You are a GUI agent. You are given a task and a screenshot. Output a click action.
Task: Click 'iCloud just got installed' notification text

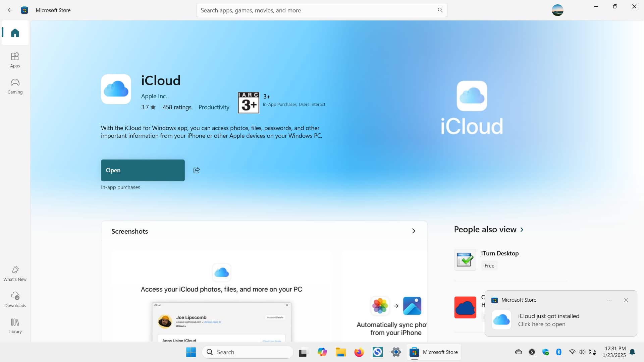point(549,316)
